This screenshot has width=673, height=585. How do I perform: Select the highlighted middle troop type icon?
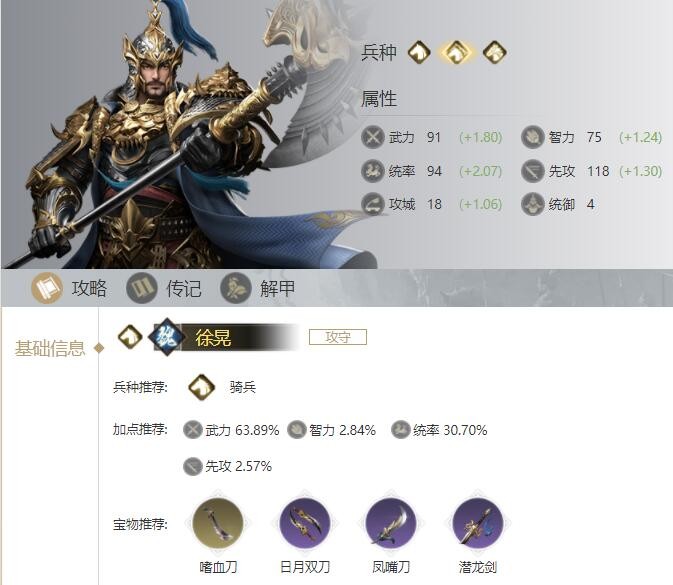click(x=457, y=52)
